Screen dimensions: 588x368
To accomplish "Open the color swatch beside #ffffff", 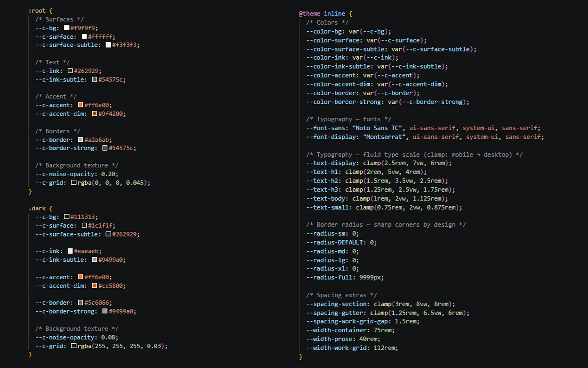I will pos(84,36).
